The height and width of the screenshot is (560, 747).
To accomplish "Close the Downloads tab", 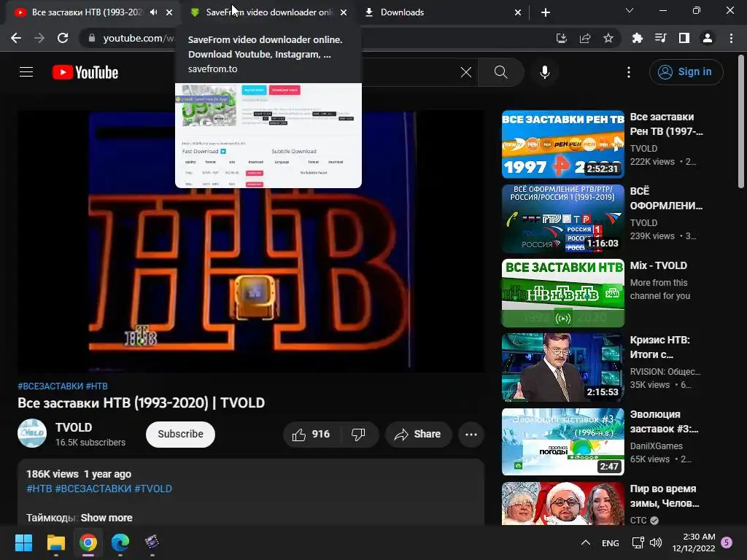I will tap(518, 12).
